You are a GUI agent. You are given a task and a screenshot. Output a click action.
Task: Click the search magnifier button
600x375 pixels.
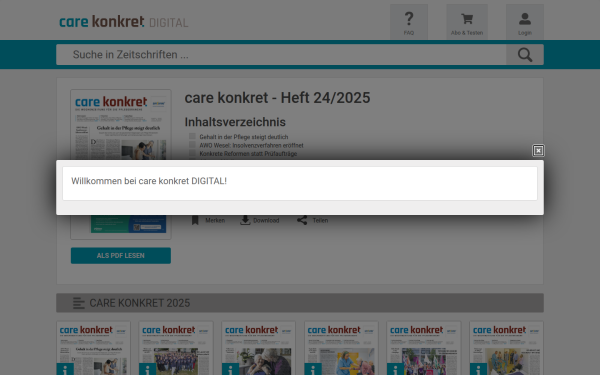525,55
